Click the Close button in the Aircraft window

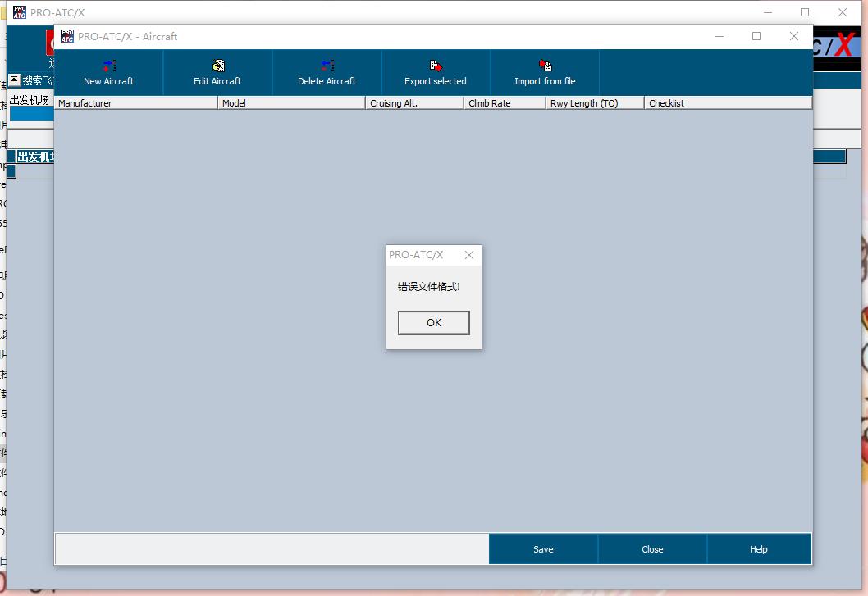click(652, 549)
